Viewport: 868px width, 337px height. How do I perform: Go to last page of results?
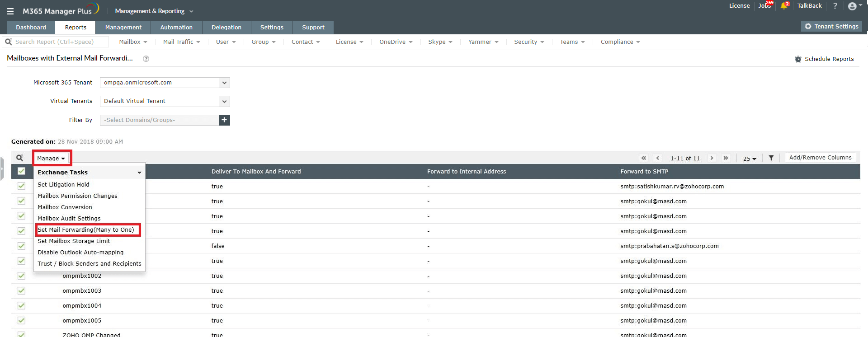726,158
